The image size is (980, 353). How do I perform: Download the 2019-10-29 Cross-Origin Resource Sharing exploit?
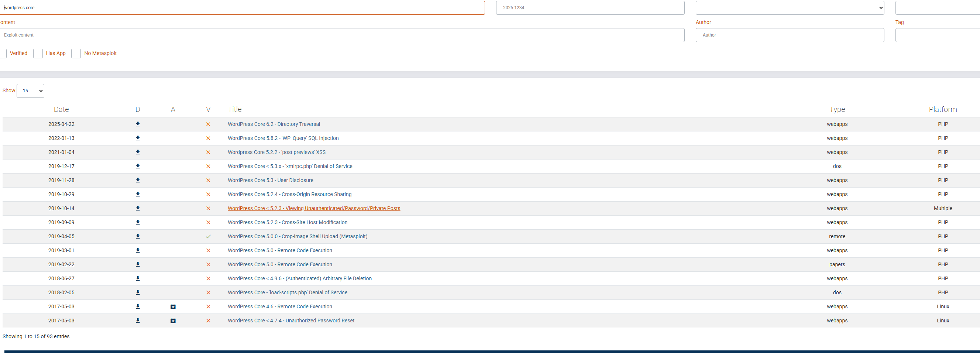[138, 194]
